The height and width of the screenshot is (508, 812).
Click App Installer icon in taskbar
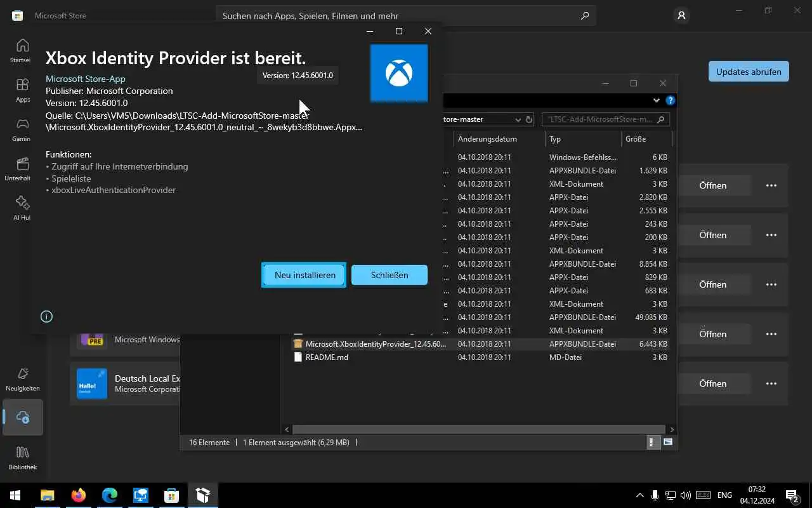tap(203, 495)
